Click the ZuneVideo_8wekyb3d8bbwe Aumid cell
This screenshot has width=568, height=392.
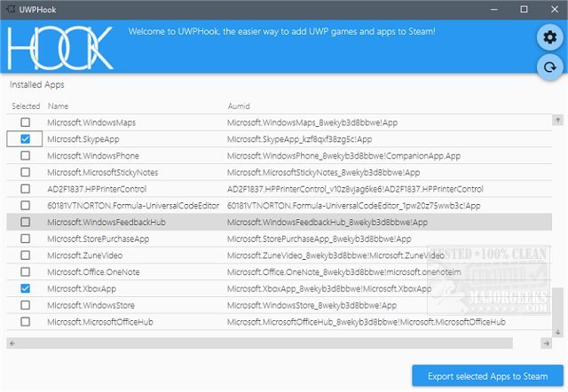click(335, 255)
